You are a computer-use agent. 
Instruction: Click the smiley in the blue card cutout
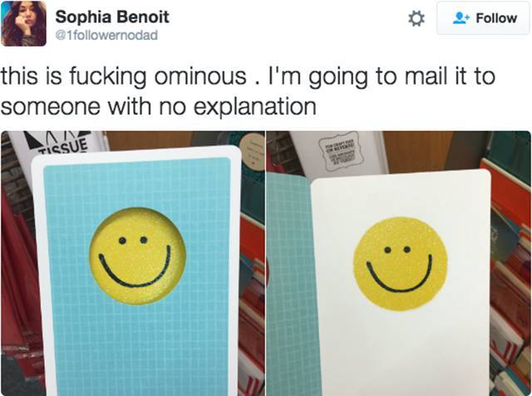pos(137,256)
